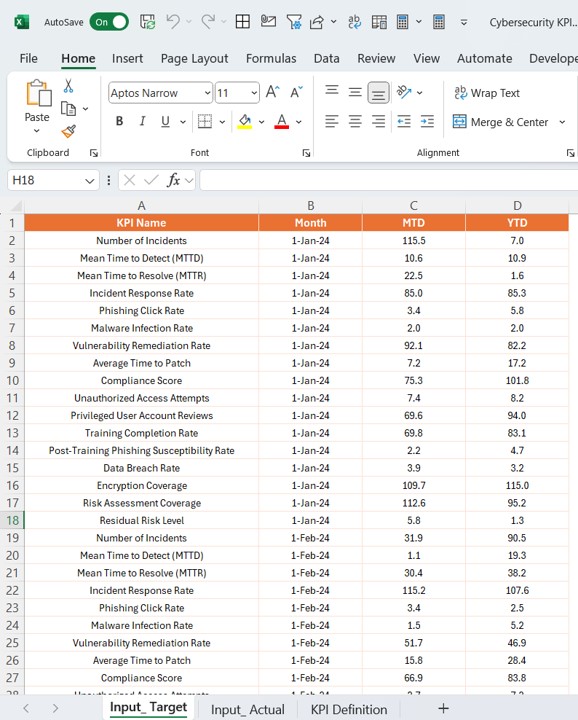Expand the Fill Color dropdown arrow
The image size is (578, 720).
(x=261, y=122)
